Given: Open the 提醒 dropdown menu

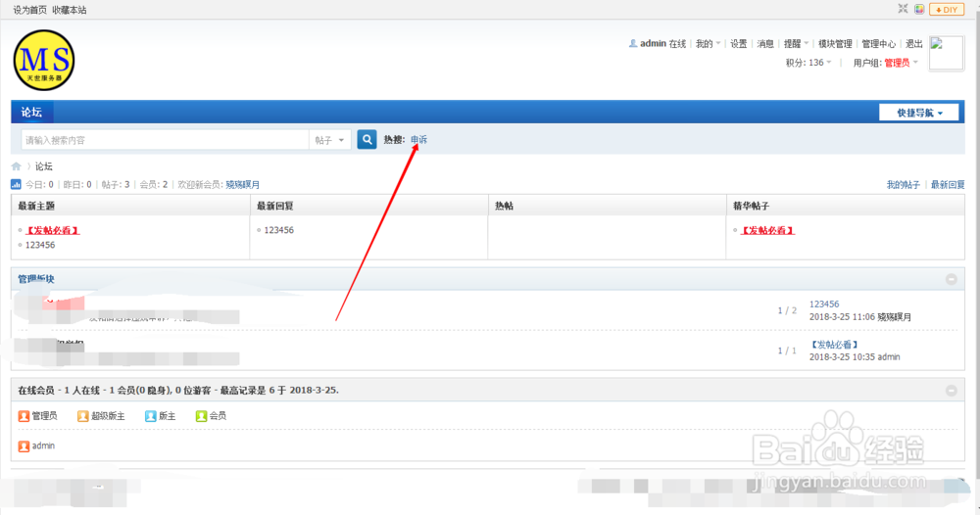Looking at the screenshot, I should coord(796,44).
